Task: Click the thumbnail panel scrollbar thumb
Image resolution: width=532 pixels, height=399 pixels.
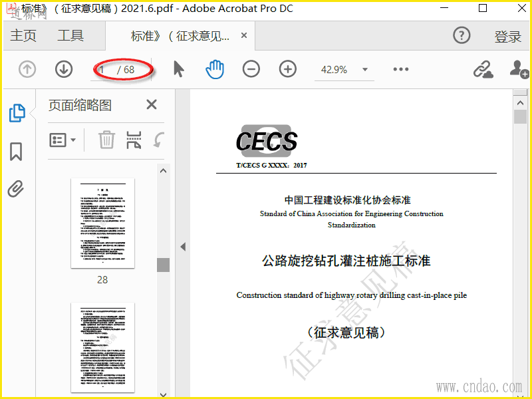Action: [x=163, y=265]
